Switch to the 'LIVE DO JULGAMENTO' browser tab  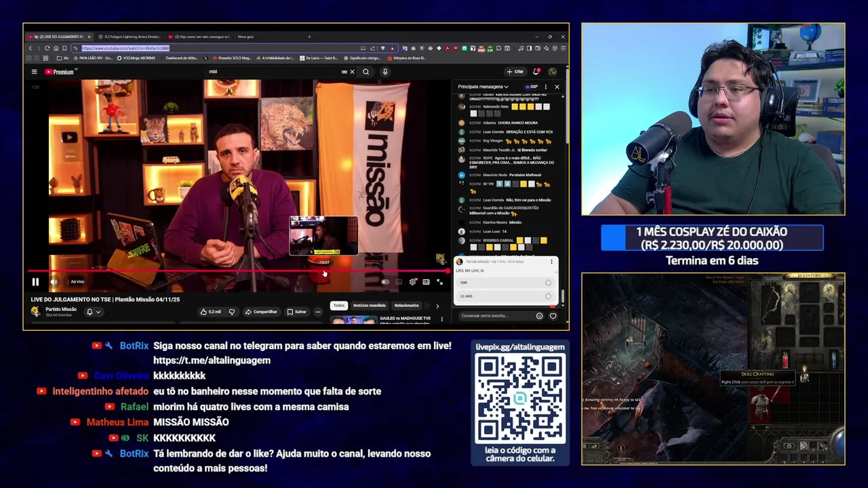click(x=60, y=37)
